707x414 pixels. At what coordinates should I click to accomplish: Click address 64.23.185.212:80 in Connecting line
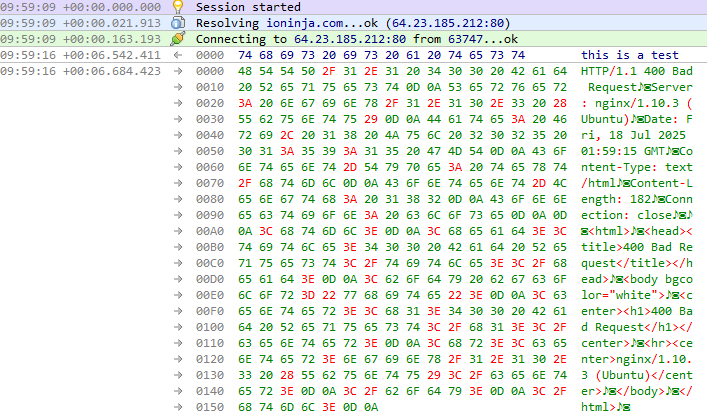pos(350,39)
